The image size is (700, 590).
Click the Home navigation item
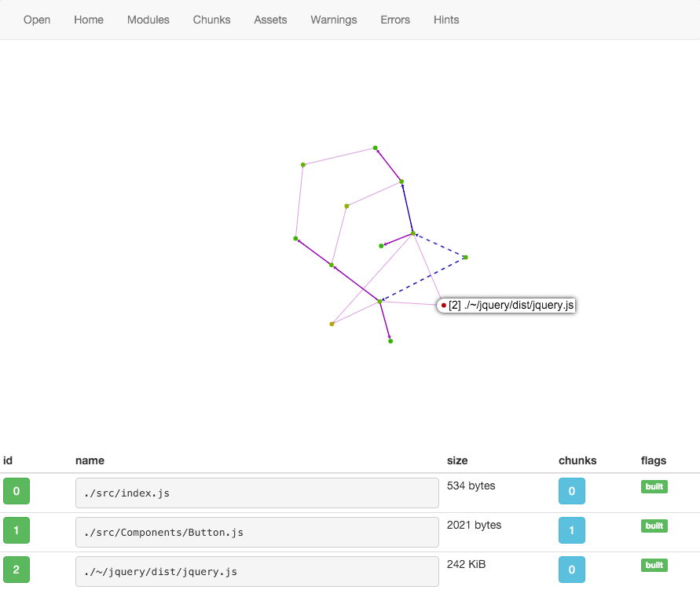(x=89, y=20)
